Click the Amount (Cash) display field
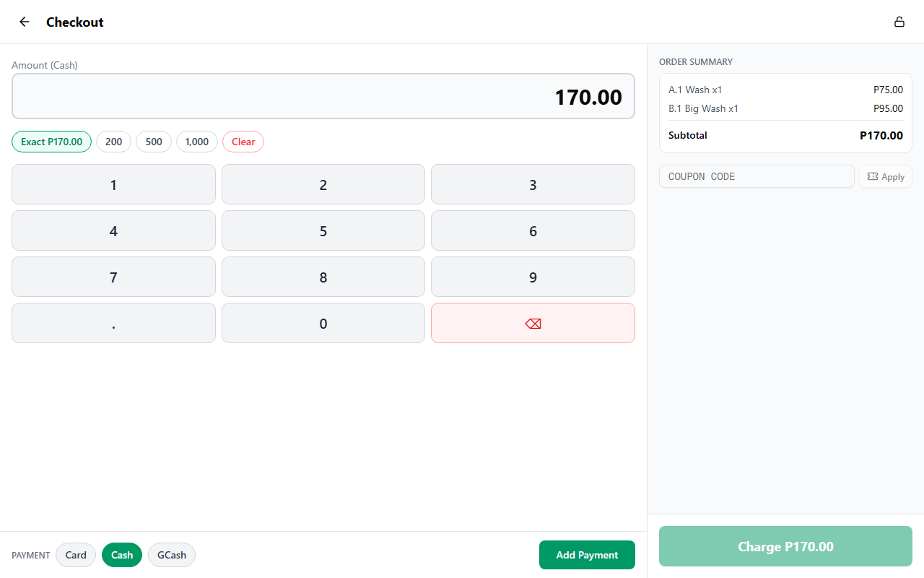 (x=323, y=96)
